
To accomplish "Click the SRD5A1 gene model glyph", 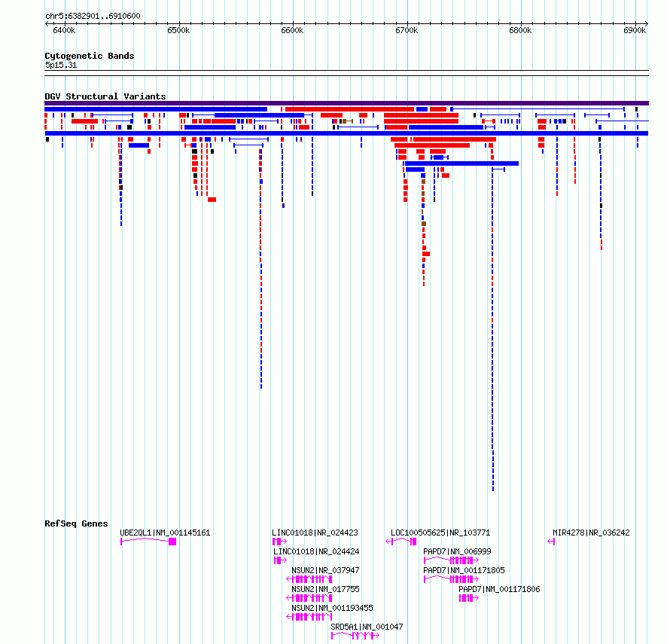I will [x=355, y=636].
